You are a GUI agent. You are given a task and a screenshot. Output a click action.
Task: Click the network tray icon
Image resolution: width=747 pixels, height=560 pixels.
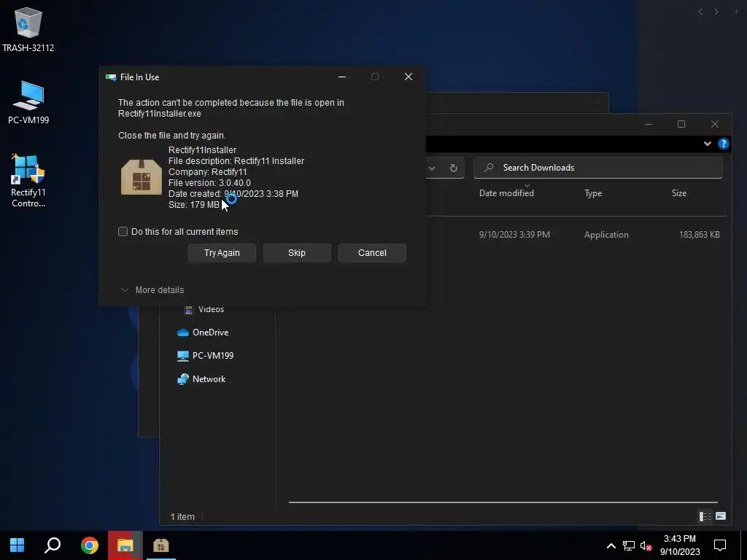click(628, 545)
